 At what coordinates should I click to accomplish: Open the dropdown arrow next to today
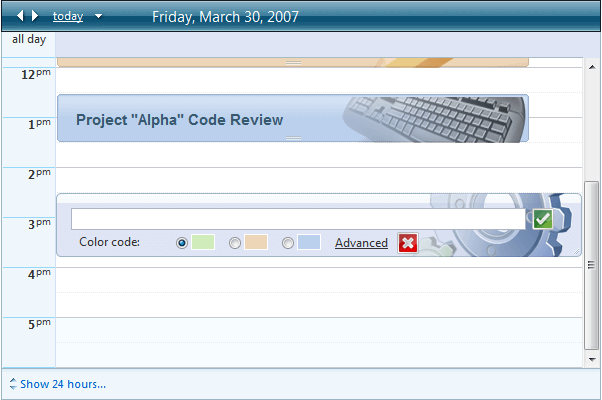[98, 17]
